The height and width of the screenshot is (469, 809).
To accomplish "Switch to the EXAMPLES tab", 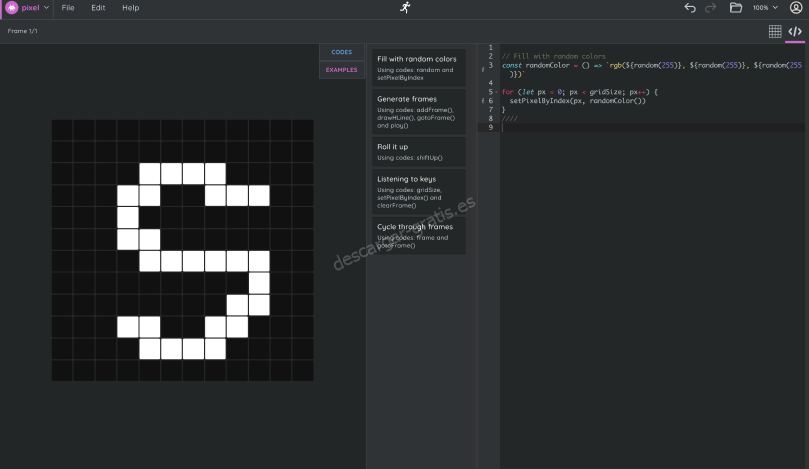I will click(342, 70).
